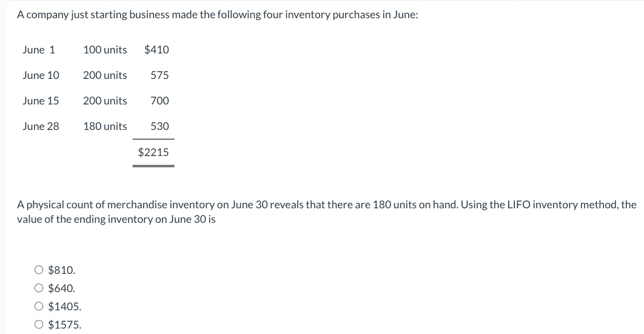Click the question's opening sentence about inventory purchases

[218, 15]
